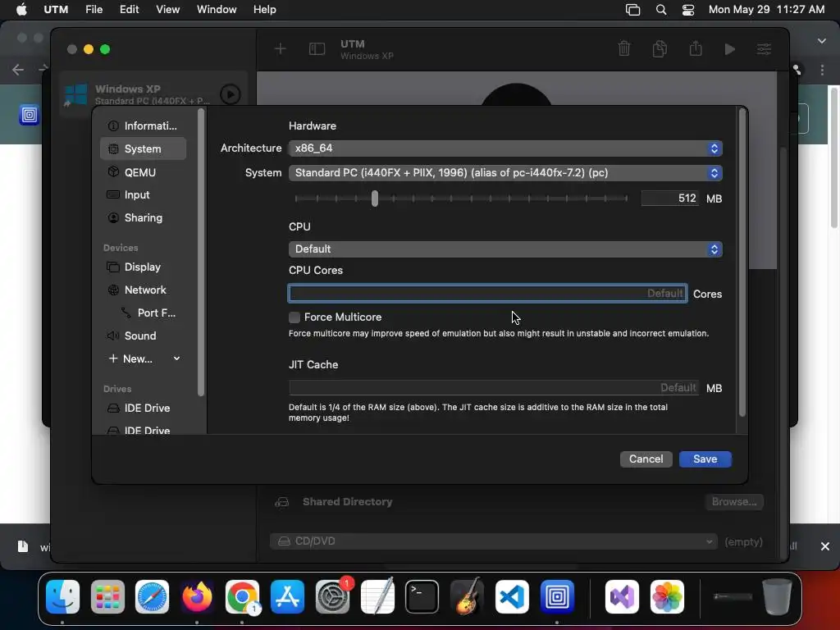Change the Architecture x86_64 dropdown
This screenshot has height=630, width=840.
pos(505,148)
